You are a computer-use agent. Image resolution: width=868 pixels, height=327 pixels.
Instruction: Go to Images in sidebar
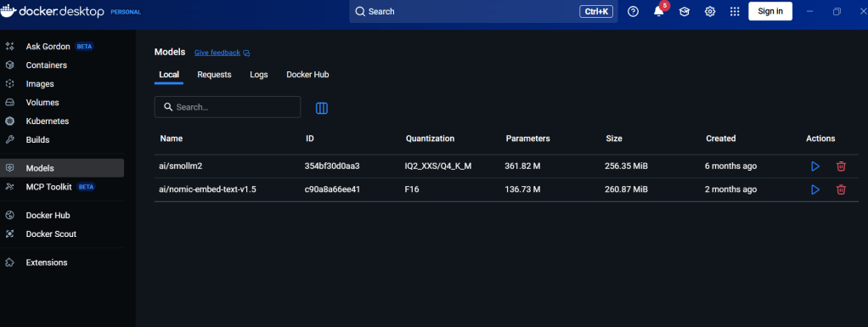click(40, 84)
